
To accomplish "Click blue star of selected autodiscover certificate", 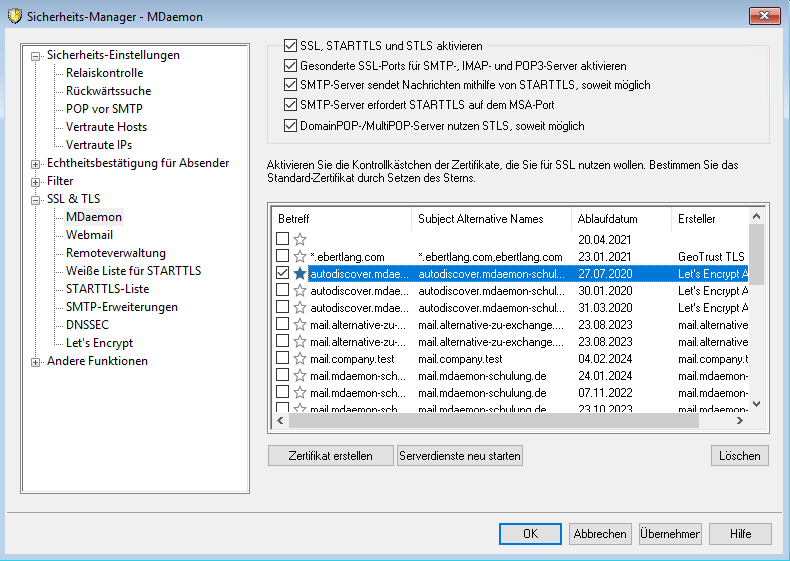I will click(300, 273).
